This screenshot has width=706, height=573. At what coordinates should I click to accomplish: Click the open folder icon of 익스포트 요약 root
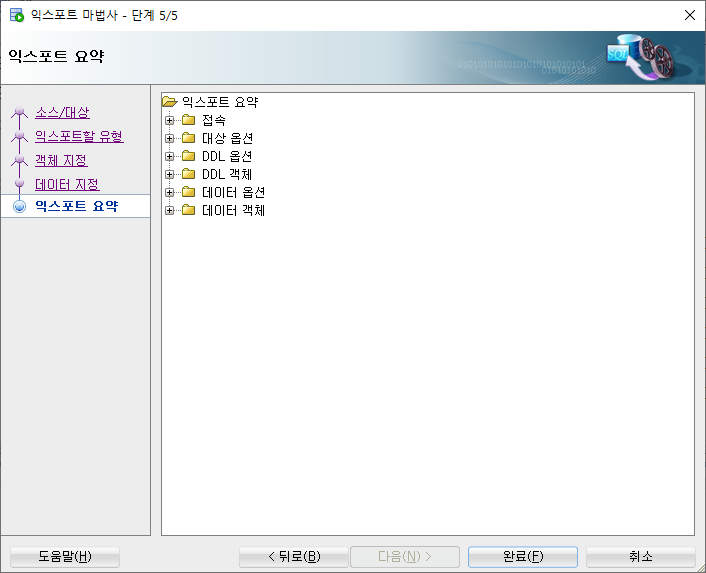pyautogui.click(x=170, y=102)
